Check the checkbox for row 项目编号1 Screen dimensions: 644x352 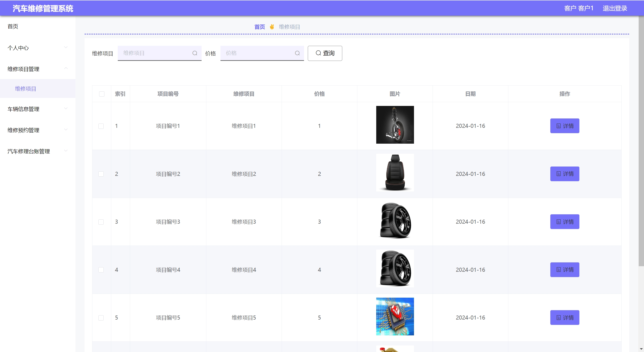[x=101, y=126]
